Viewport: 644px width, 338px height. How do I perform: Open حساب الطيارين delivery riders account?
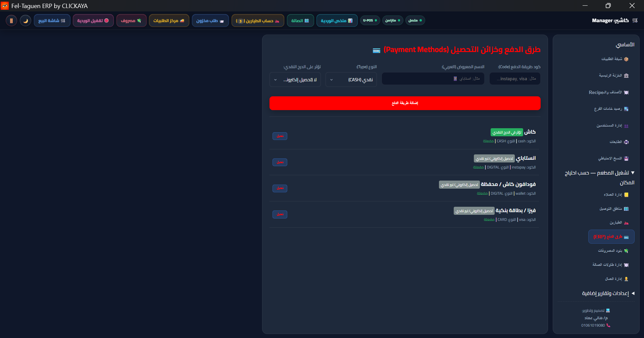(258, 20)
